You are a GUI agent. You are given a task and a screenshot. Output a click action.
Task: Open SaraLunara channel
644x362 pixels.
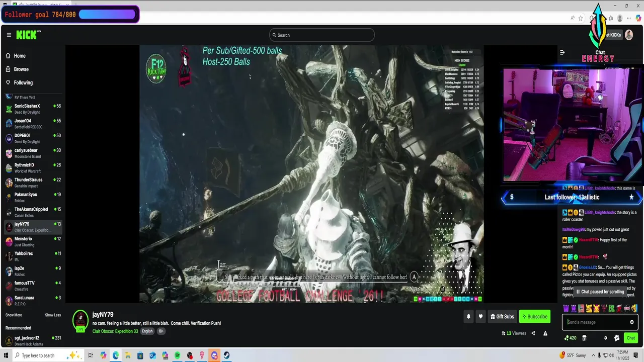pos(33,301)
